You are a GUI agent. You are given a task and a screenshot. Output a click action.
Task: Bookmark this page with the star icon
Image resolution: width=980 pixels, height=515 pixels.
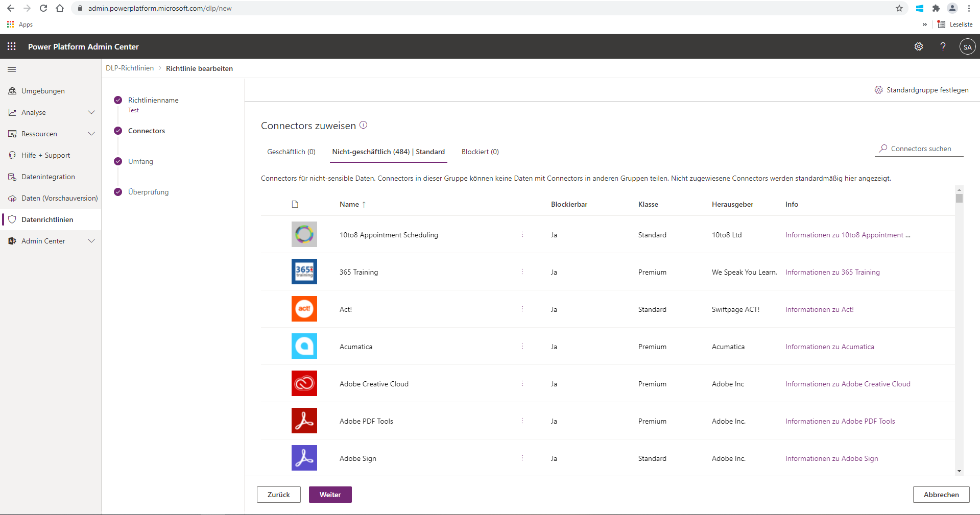899,8
